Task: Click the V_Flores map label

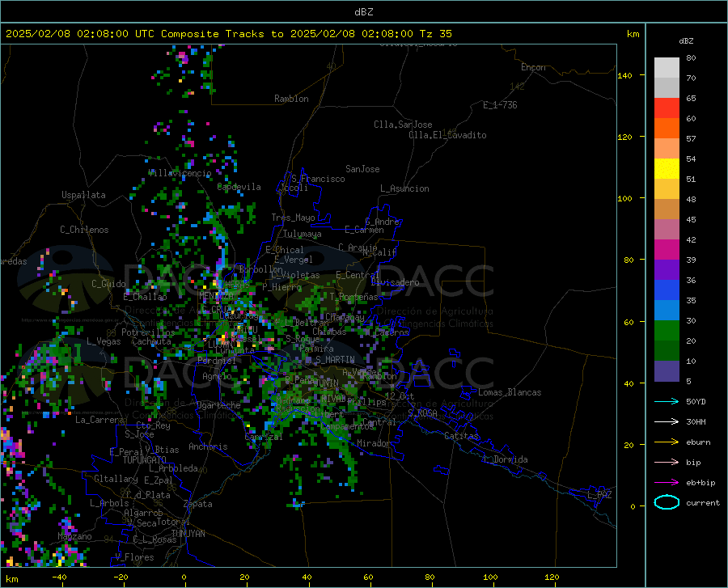Action: (134, 557)
